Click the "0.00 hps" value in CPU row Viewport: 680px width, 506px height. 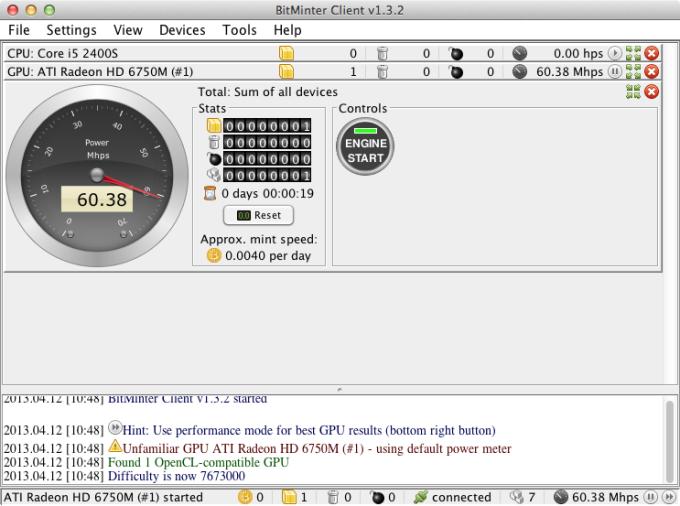(578, 53)
